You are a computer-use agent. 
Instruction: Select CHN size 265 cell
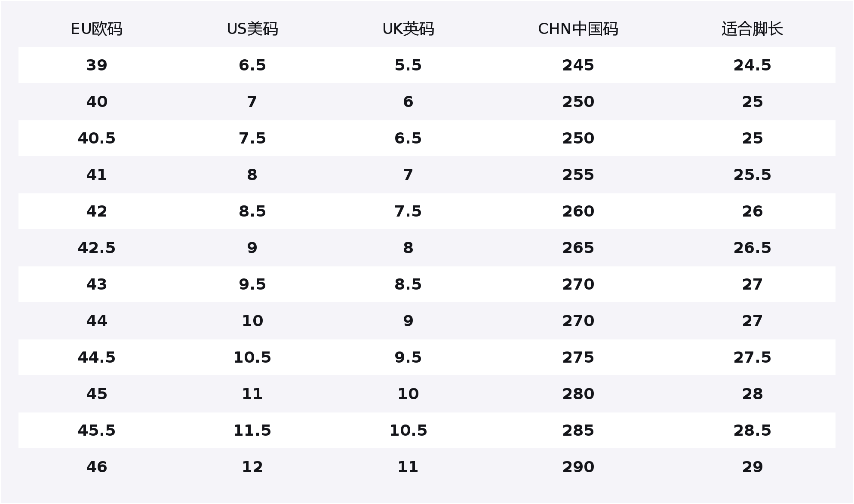pyautogui.click(x=578, y=248)
